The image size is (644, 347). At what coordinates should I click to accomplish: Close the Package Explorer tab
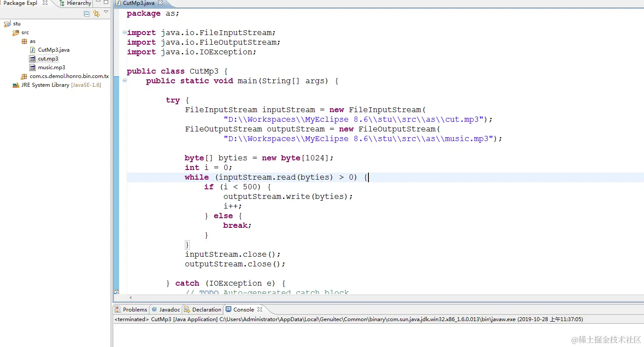click(x=45, y=3)
